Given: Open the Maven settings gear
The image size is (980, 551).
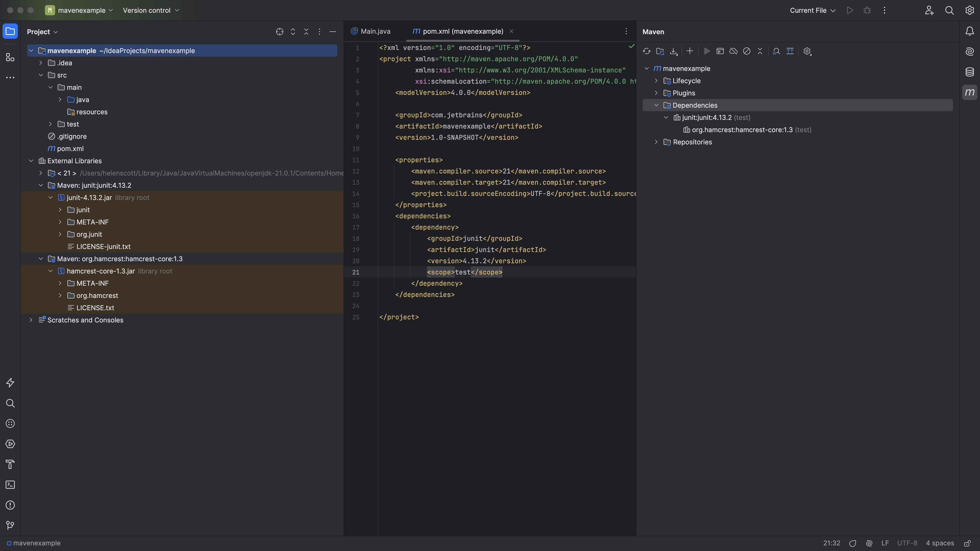Looking at the screenshot, I should tap(807, 51).
